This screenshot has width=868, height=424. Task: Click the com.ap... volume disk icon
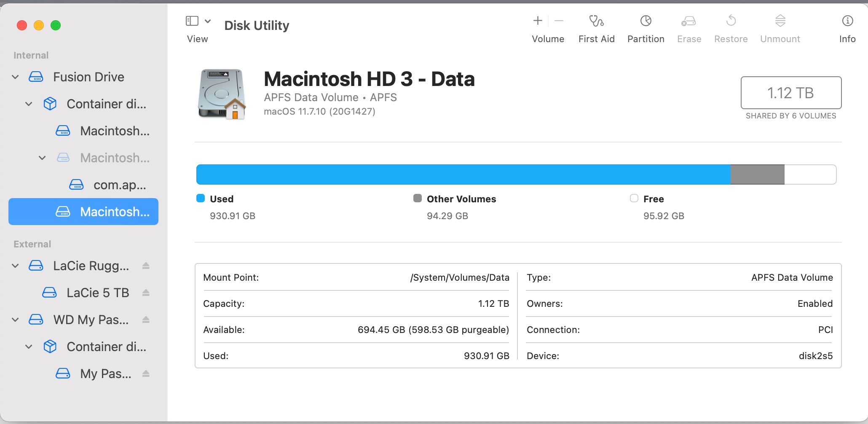76,185
